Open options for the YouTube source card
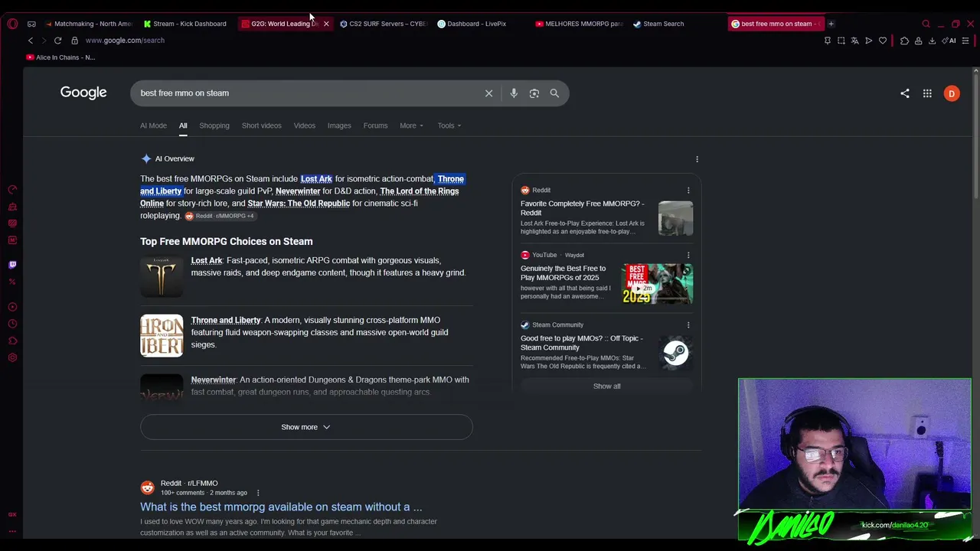Screen dimensions: 980x551 point(688,256)
